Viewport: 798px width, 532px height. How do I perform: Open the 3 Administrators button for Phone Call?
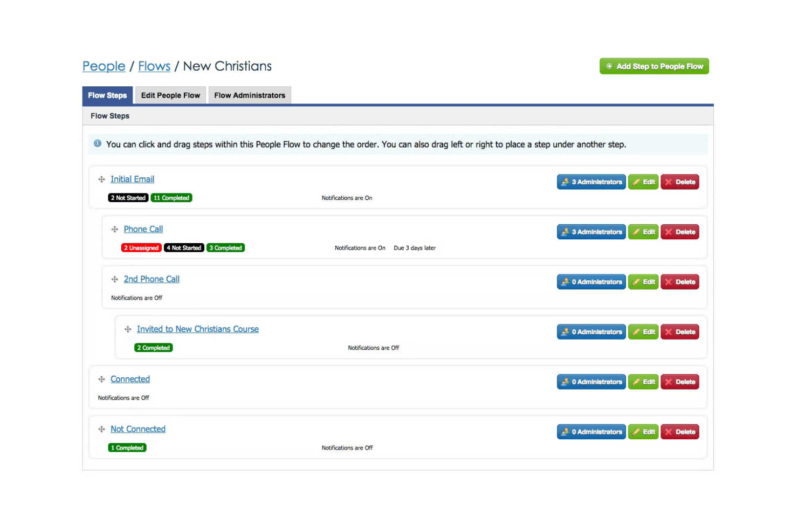591,232
